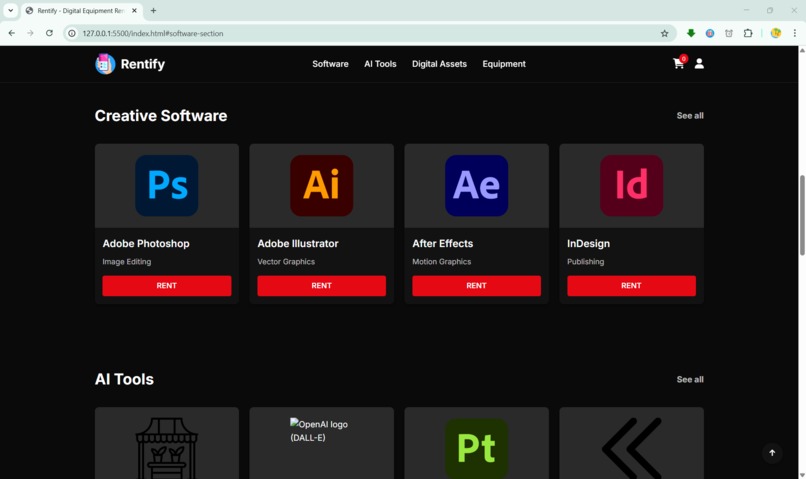Click the page vertical scrollbar thumb

[x=802, y=215]
